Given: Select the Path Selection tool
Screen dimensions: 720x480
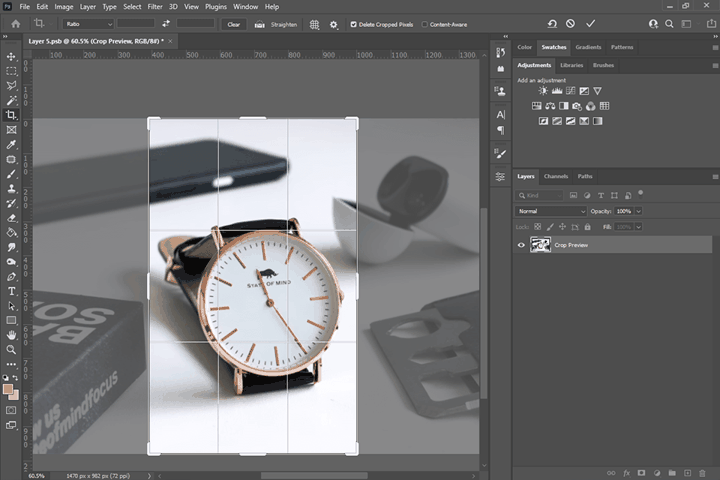Looking at the screenshot, I should pyautogui.click(x=11, y=306).
